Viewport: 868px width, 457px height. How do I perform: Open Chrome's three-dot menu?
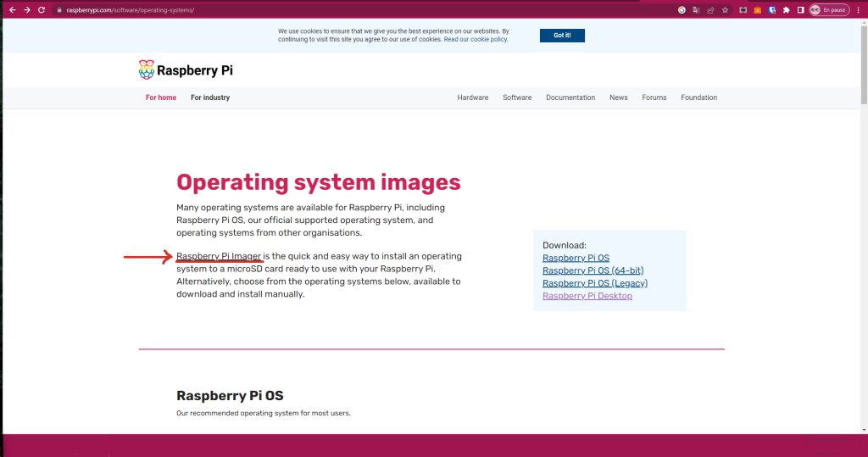858,9
